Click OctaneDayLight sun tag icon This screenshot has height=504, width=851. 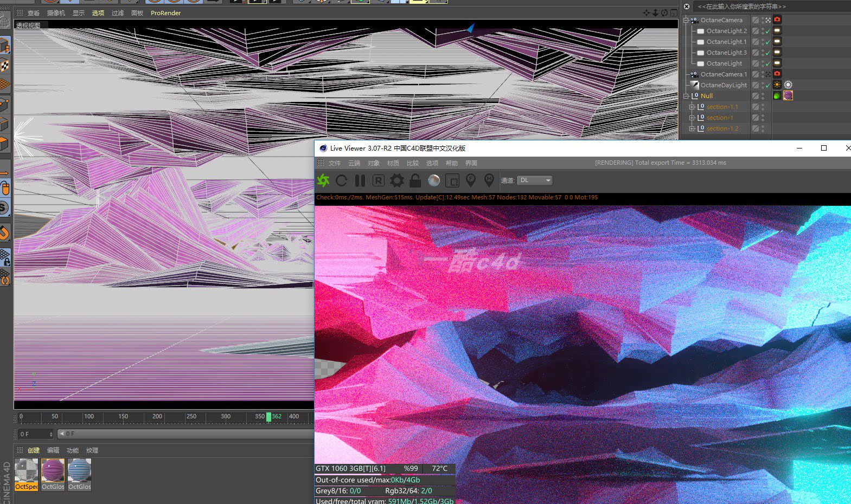(x=777, y=85)
